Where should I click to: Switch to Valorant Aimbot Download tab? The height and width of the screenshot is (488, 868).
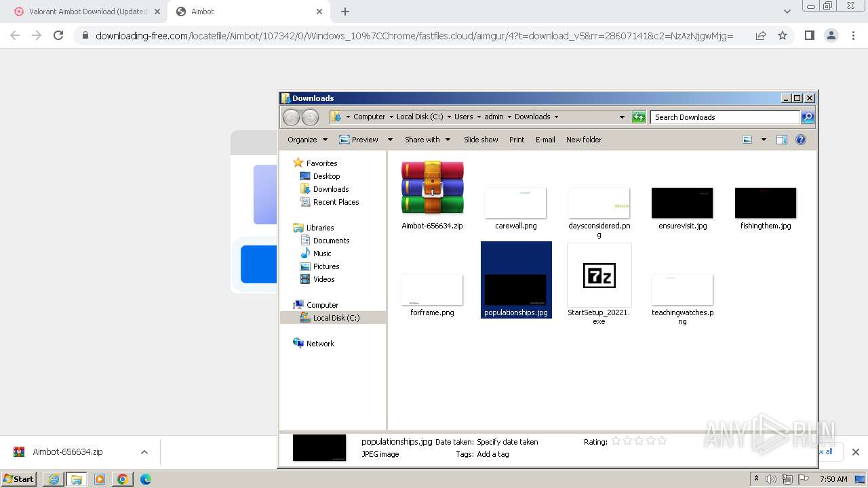point(86,12)
